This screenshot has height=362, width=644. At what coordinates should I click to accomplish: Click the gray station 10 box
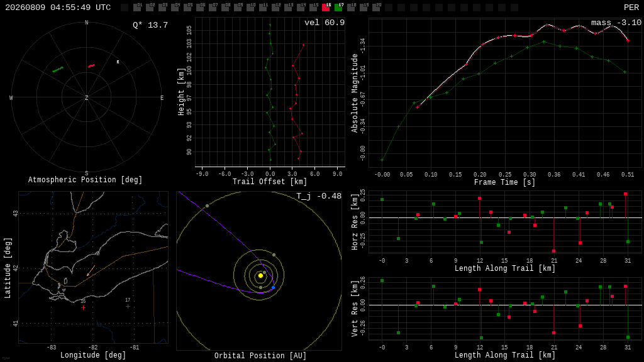250,8
